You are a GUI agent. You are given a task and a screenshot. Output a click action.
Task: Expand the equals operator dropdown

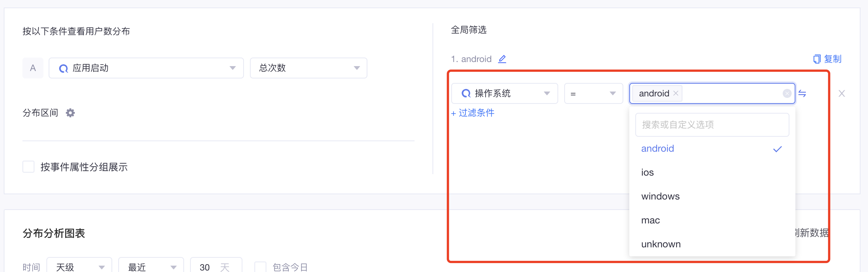593,93
